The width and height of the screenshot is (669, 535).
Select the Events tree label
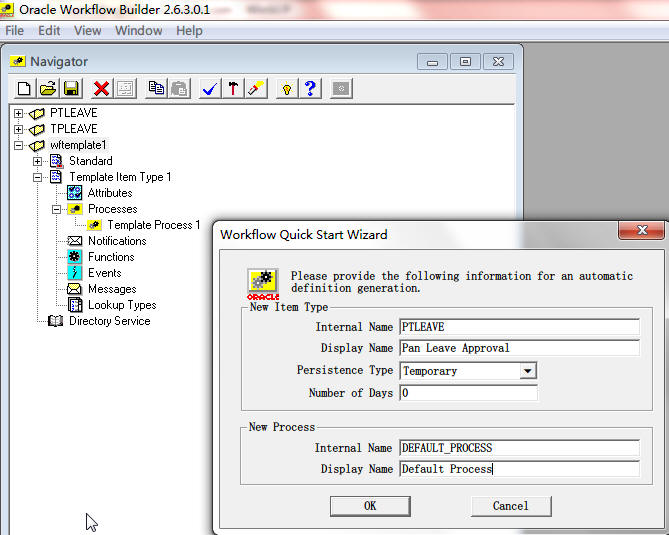coord(105,273)
